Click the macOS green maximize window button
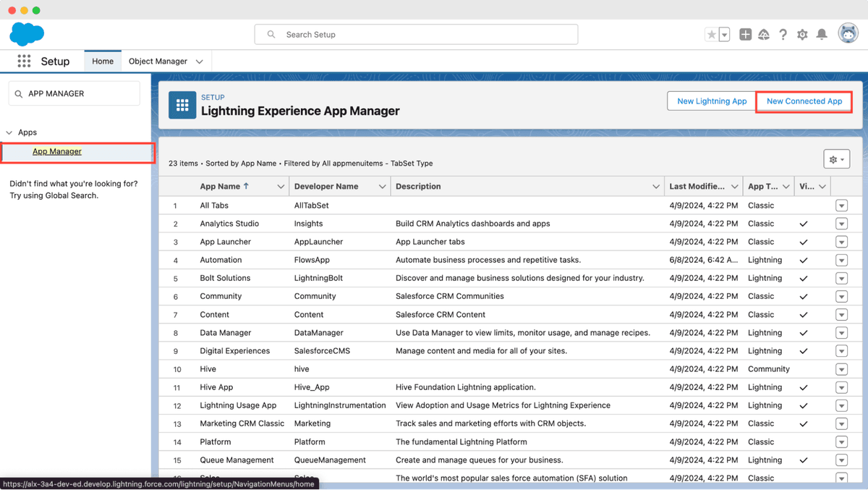 click(36, 10)
